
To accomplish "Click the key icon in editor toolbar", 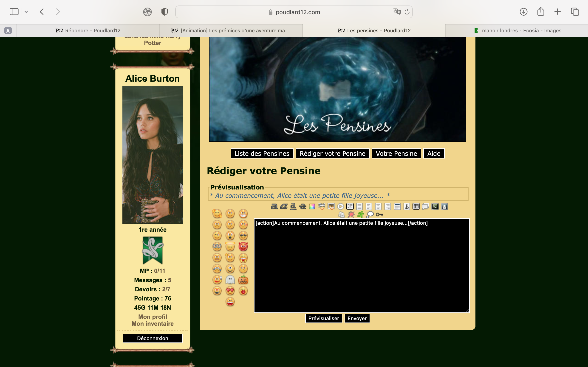I will [x=379, y=214].
